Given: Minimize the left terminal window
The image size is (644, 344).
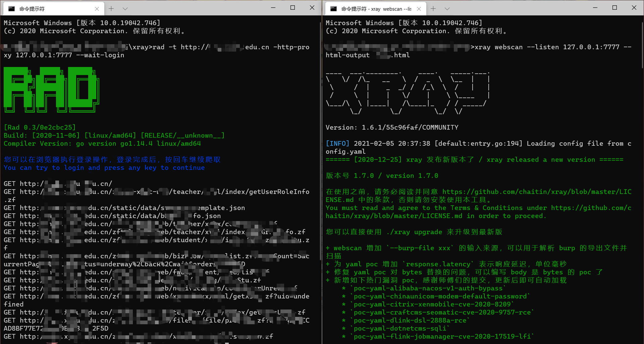Looking at the screenshot, I should click(273, 8).
